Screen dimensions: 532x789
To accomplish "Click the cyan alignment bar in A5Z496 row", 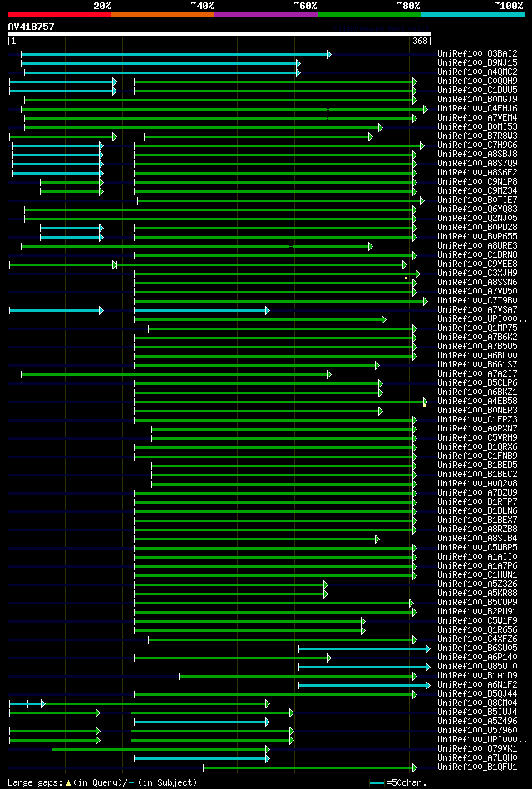I will tap(202, 722).
